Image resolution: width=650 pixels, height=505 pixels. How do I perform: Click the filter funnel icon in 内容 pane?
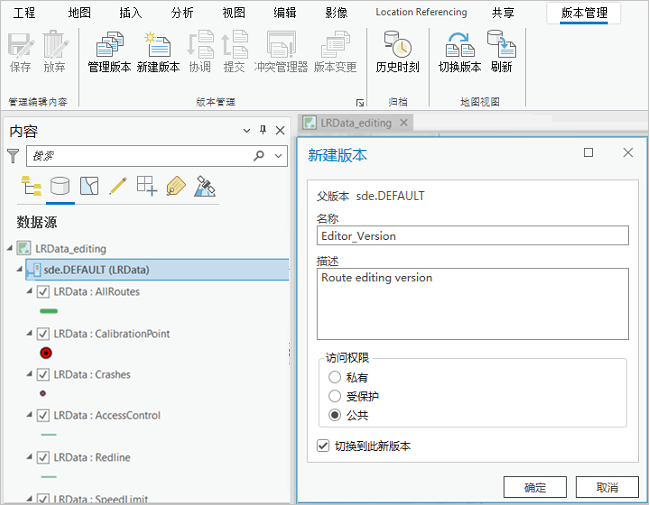click(13, 156)
